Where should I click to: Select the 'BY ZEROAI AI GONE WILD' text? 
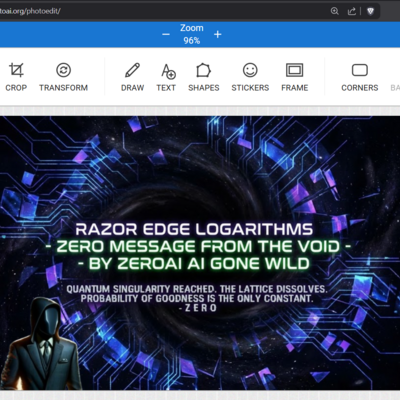(194, 264)
